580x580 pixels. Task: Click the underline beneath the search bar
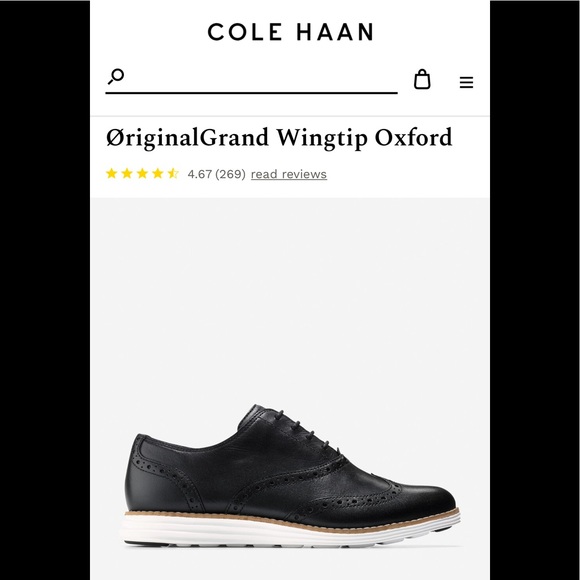coord(252,92)
